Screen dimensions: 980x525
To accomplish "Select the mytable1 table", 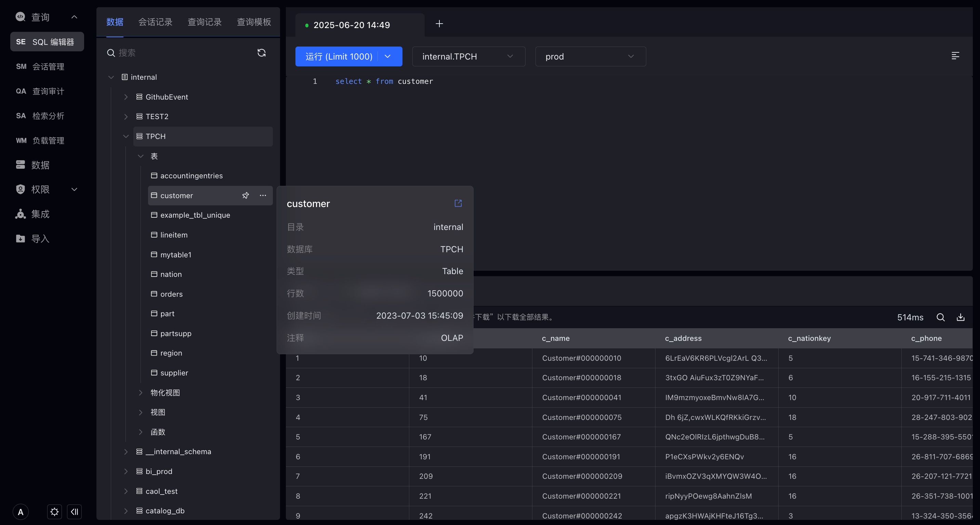I will pyautogui.click(x=210, y=255).
